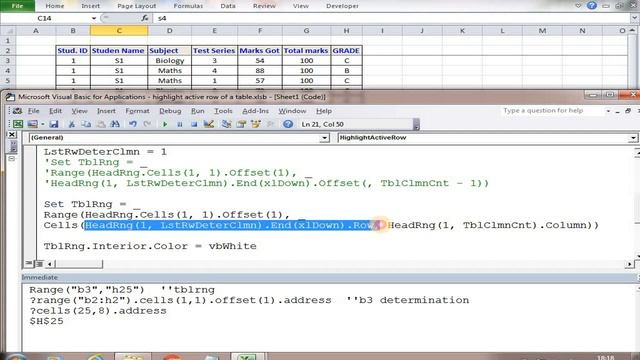Open the Insert menu in VBA editor

point(106,111)
